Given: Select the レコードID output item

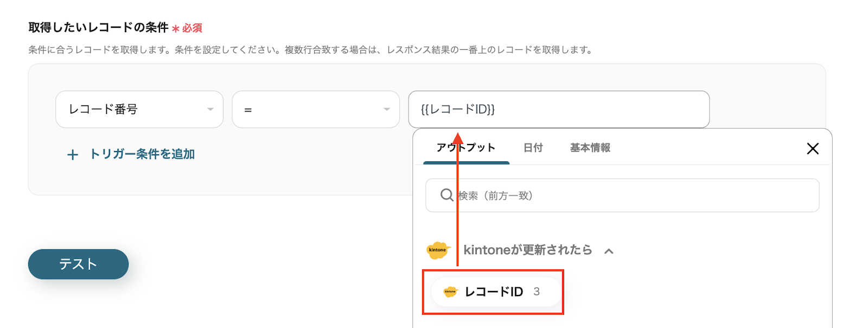Looking at the screenshot, I should (494, 292).
